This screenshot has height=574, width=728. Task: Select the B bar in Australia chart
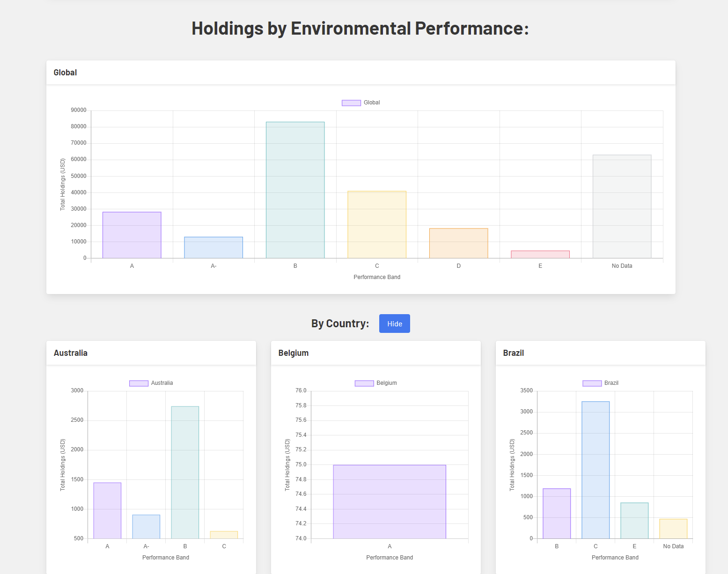[185, 472]
